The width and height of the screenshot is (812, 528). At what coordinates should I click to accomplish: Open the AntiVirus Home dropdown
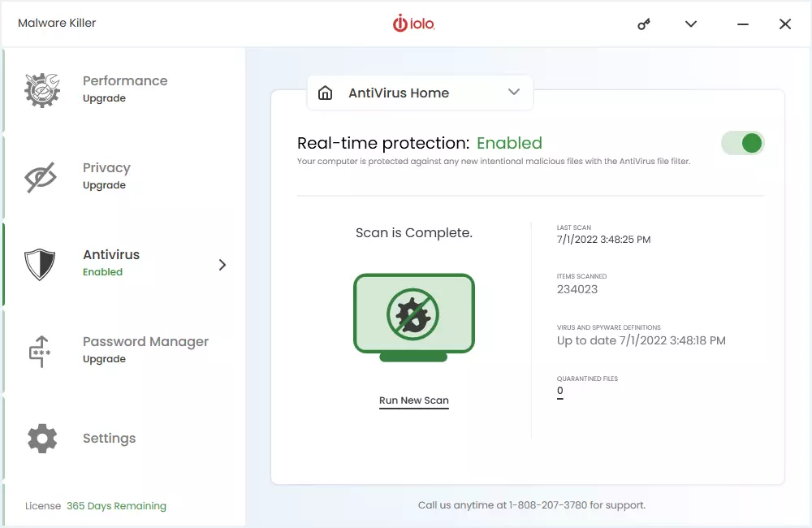tap(513, 93)
